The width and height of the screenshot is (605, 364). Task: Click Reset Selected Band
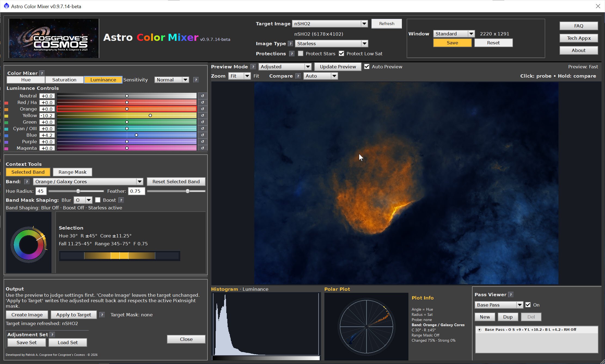click(176, 182)
